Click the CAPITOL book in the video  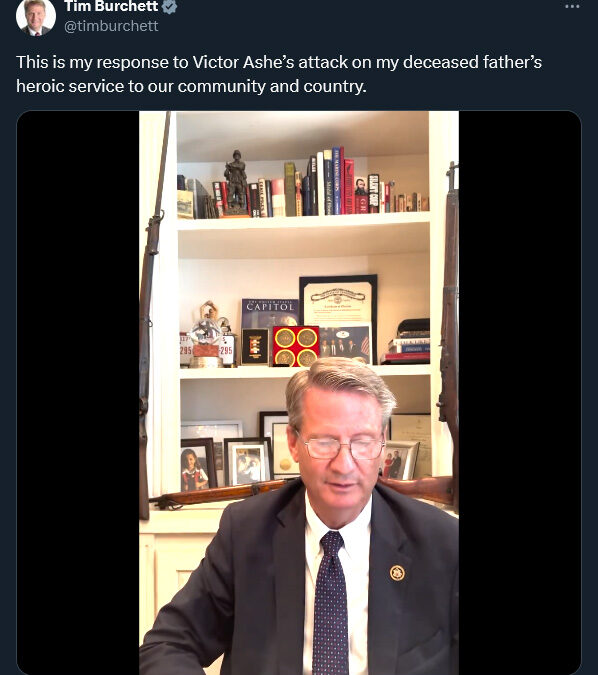coord(270,313)
